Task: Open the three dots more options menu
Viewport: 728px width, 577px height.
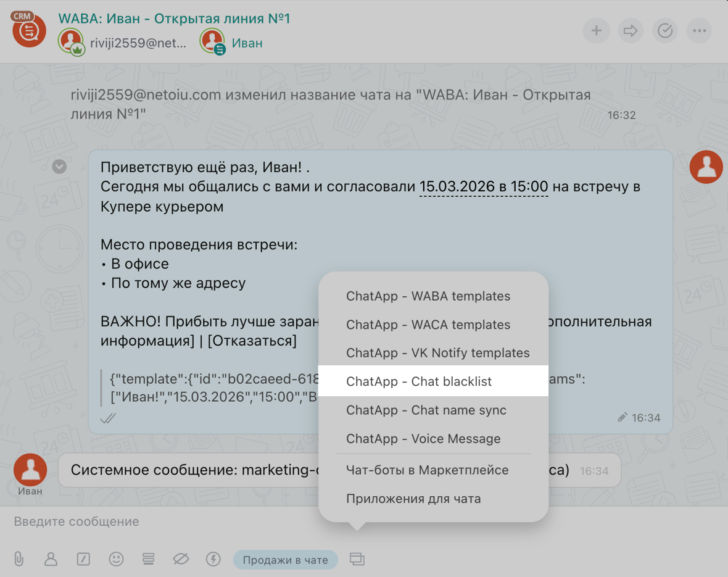Action: pos(699,30)
